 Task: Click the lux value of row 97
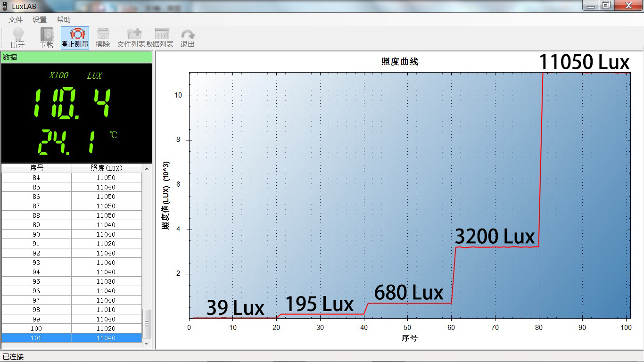pyautogui.click(x=106, y=300)
